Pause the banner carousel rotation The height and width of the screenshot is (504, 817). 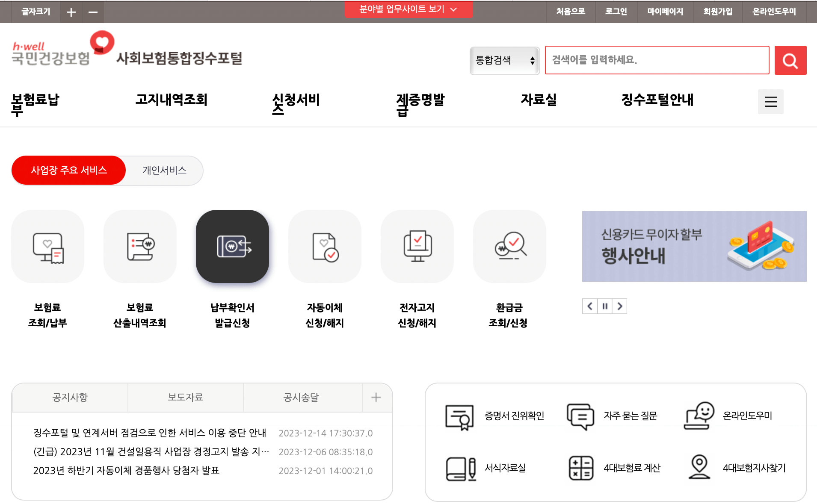(605, 306)
